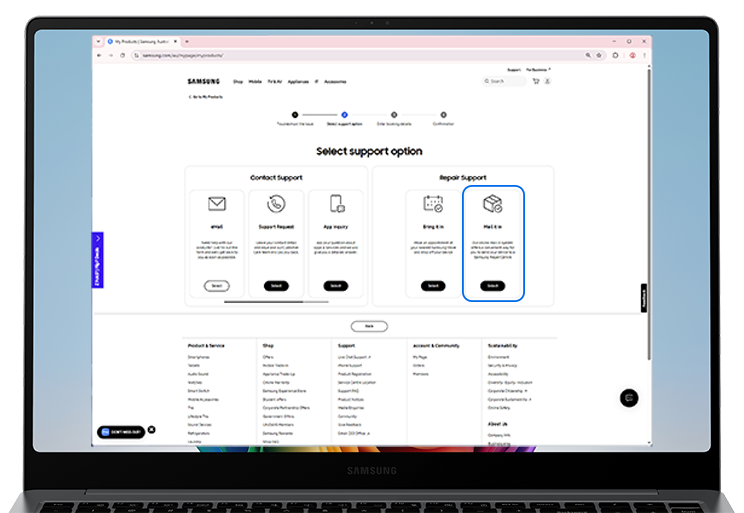Open the Mobile menu in navigation

255,81
